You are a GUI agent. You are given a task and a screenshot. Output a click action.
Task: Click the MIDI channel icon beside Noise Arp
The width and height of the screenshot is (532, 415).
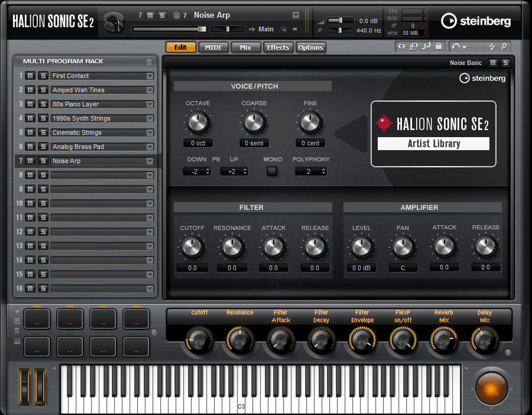(x=176, y=15)
